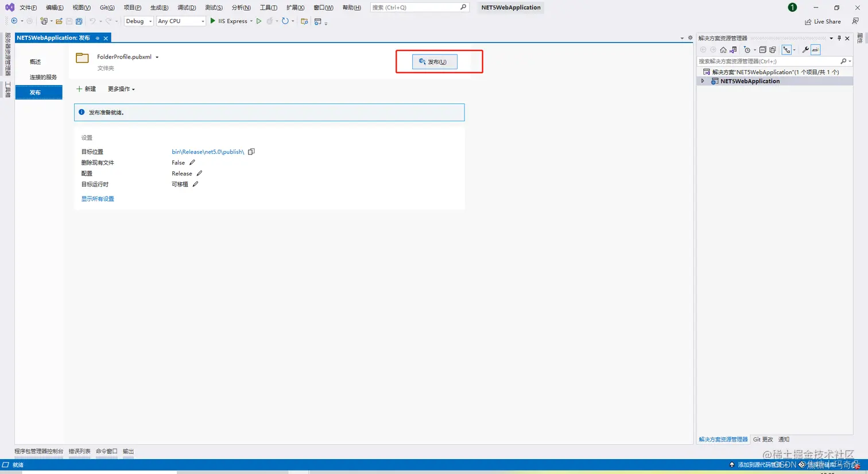Click Start Without Debugging outline play icon
Screen dimensions: 868x474
[259, 21]
